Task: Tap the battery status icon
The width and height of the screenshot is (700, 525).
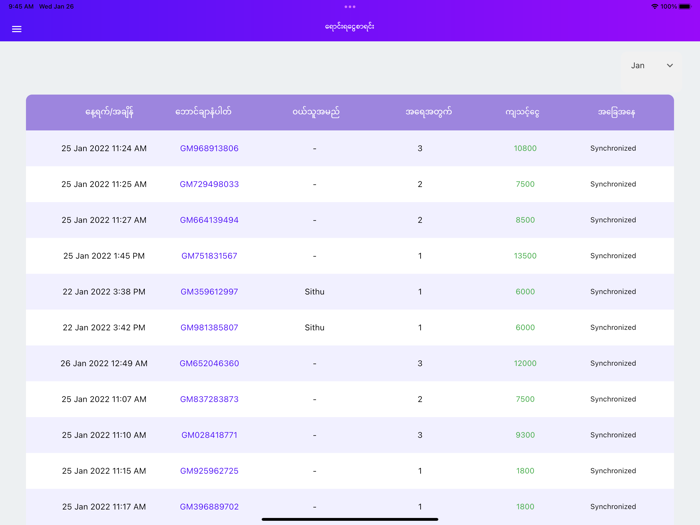Action: (685, 7)
